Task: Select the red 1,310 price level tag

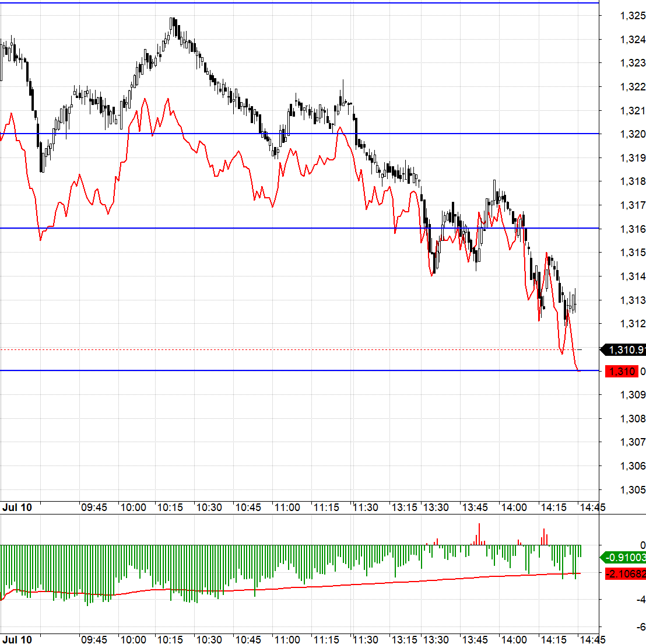Action: 622,372
